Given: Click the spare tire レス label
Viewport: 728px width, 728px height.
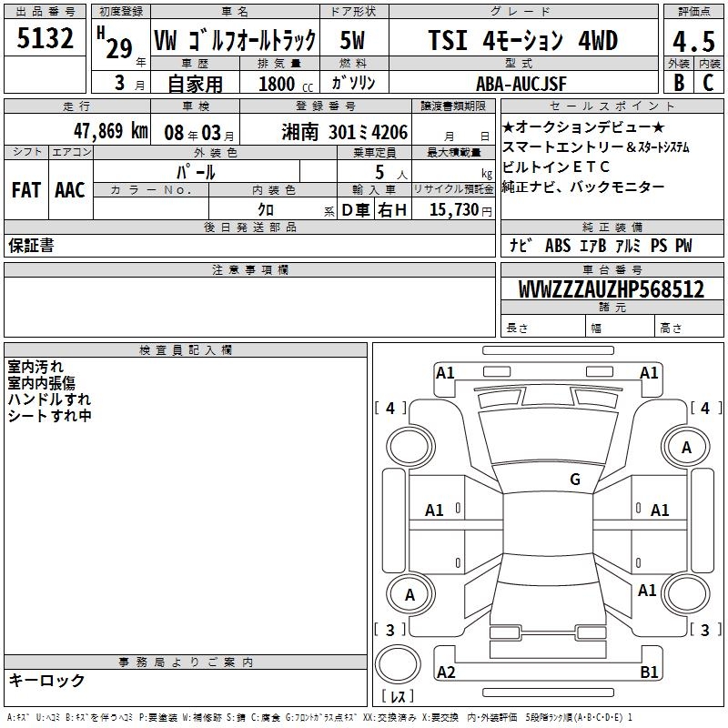Looking at the screenshot, I should [398, 696].
